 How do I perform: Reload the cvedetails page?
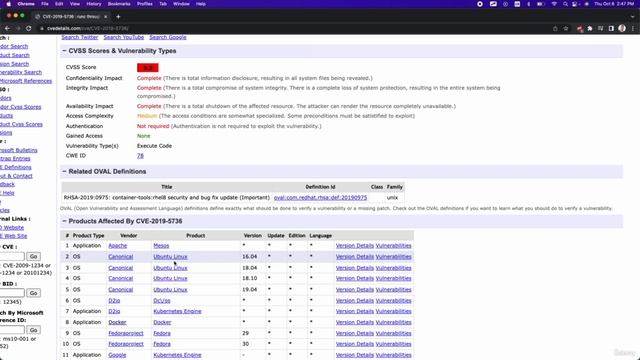pyautogui.click(x=29, y=28)
